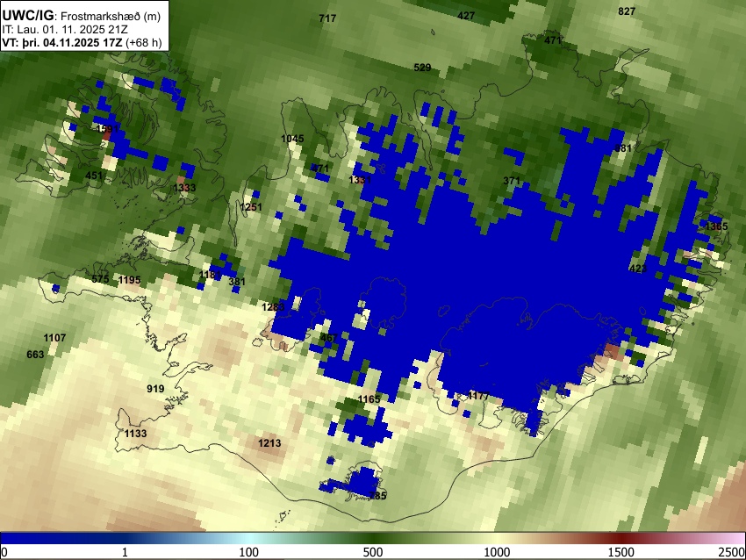Click the map value 1195
Viewport: 746px width, 560px height.
click(x=129, y=280)
